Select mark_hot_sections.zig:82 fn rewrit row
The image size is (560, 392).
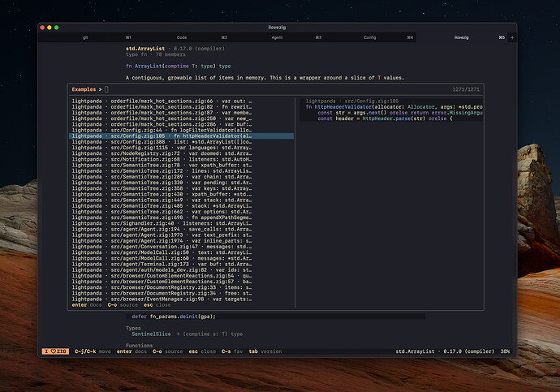182,107
